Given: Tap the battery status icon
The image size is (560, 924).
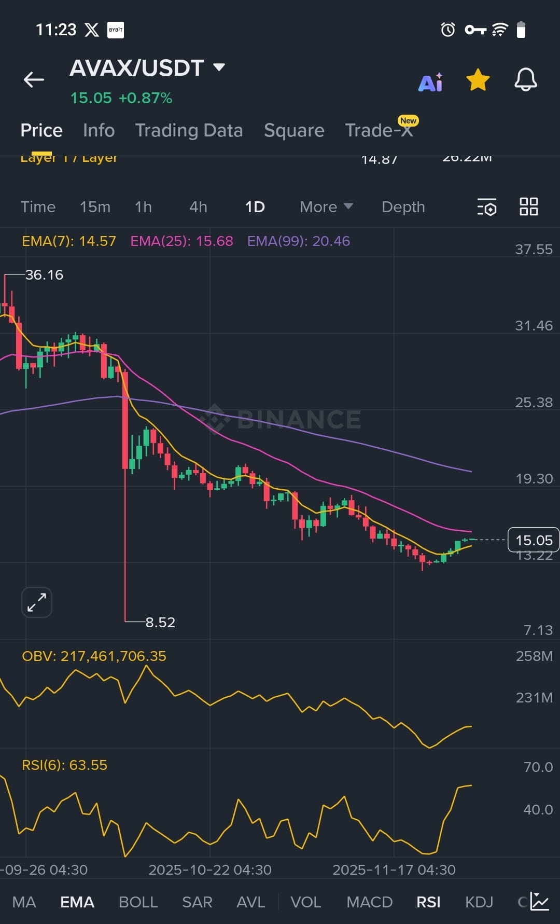Looking at the screenshot, I should tap(522, 30).
